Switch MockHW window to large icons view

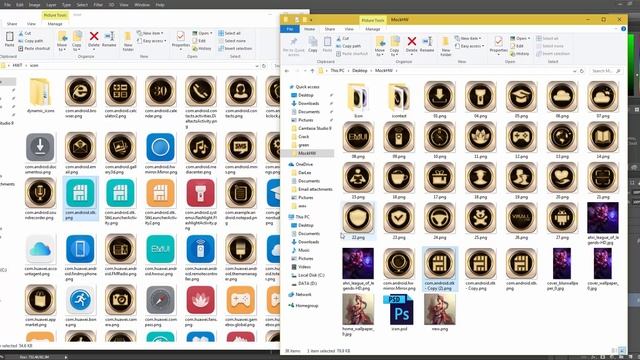point(622,351)
